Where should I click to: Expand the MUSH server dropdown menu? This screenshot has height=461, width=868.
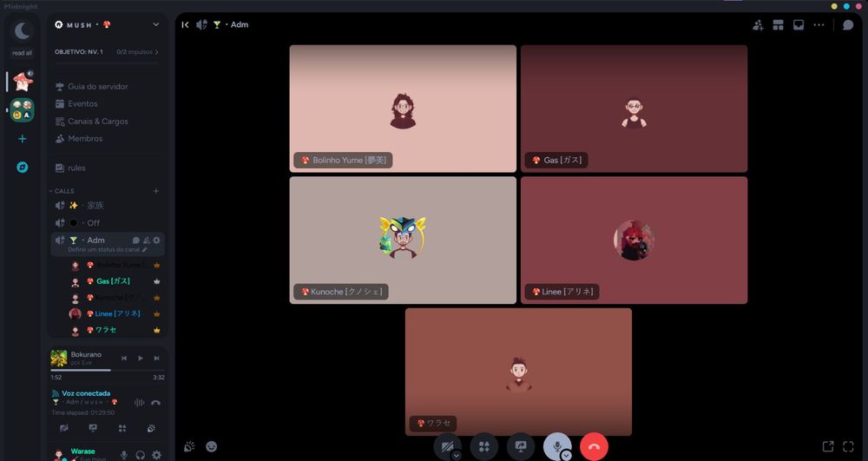point(156,25)
